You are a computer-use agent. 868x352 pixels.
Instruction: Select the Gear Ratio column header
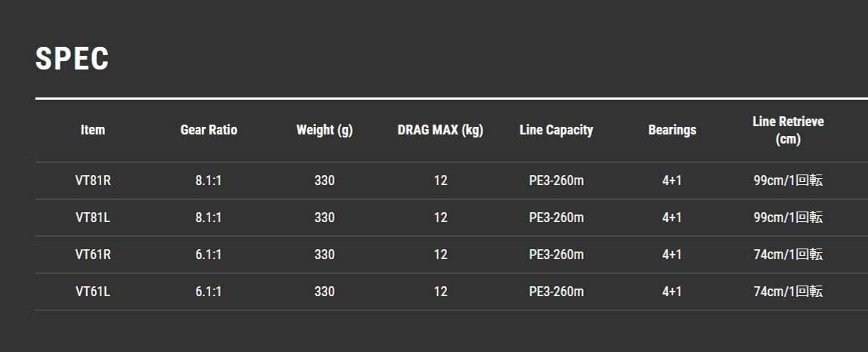click(209, 130)
